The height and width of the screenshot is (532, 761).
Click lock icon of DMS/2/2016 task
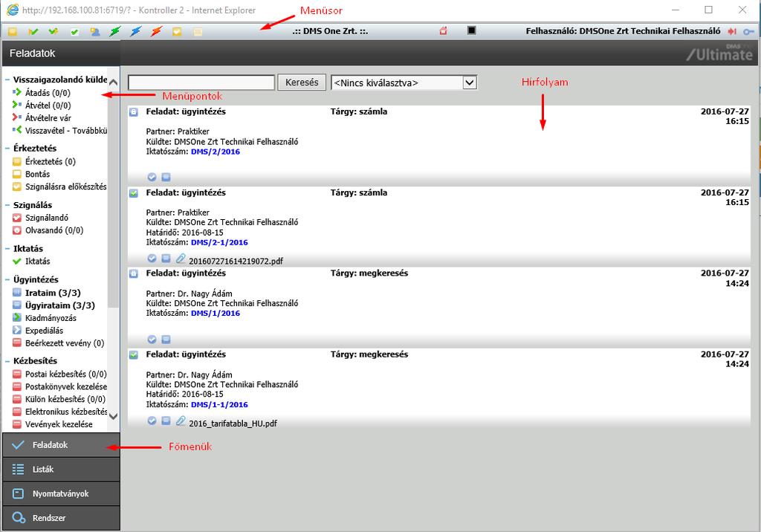point(134,112)
